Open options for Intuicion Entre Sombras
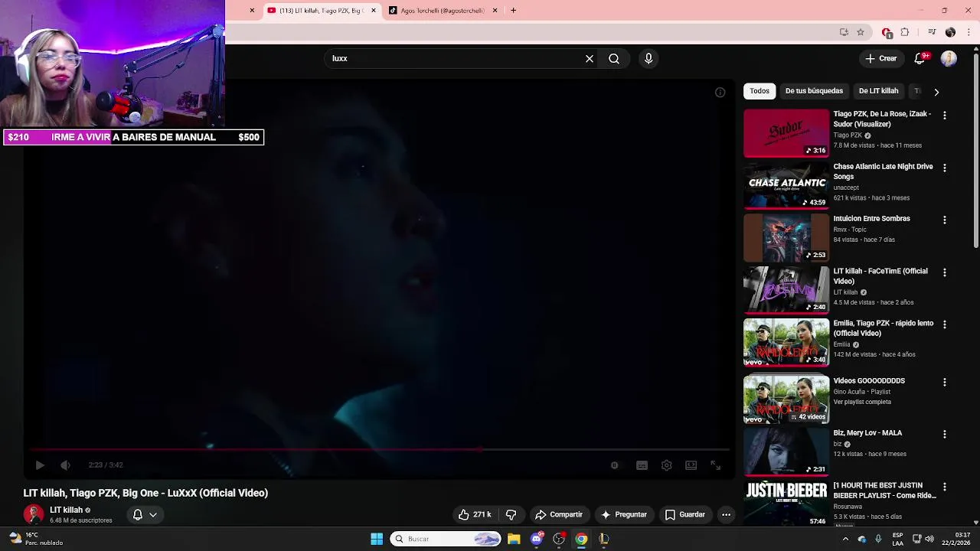This screenshot has height=551, width=980. tap(944, 220)
